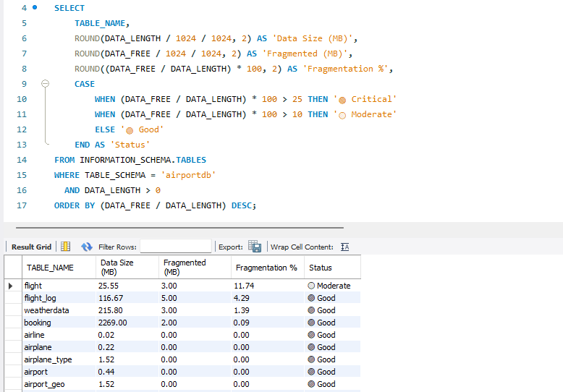Sort by the TABLE_NAME column header

[x=50, y=268]
